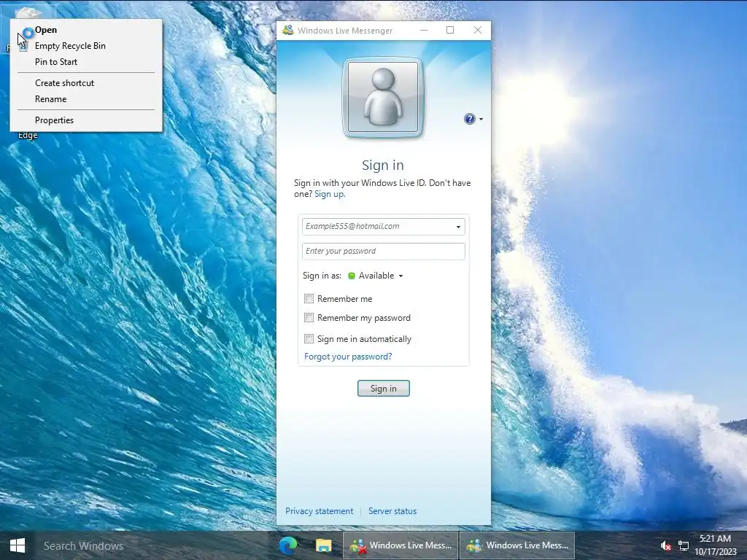Open the Available status dropdown
The image size is (747, 560).
click(381, 276)
